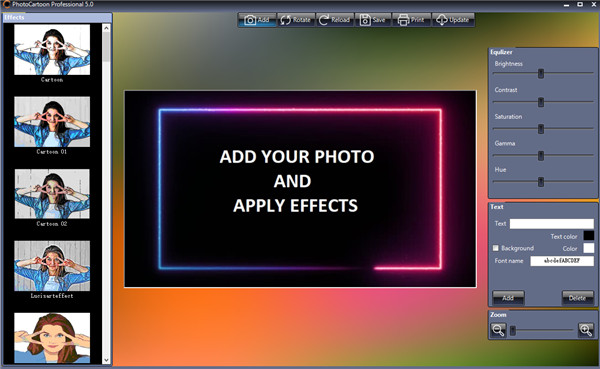Click the Text input field
Image resolution: width=600 pixels, height=369 pixels.
click(551, 224)
